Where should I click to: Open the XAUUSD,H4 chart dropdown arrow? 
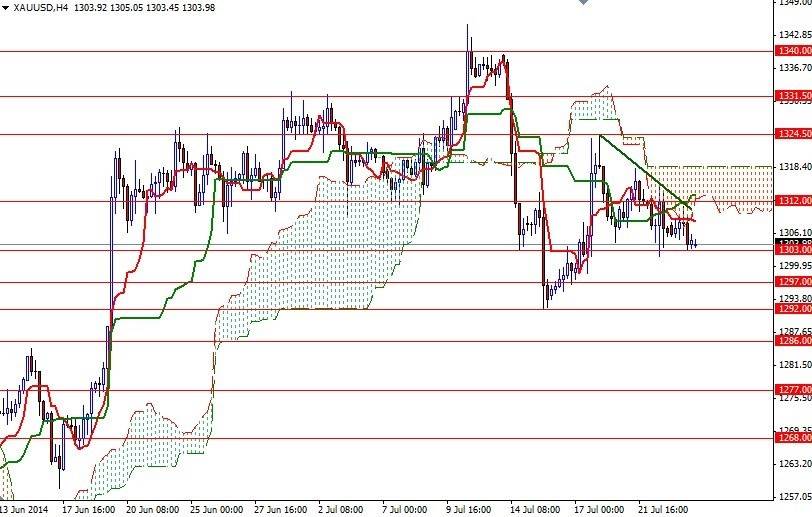pyautogui.click(x=6, y=8)
